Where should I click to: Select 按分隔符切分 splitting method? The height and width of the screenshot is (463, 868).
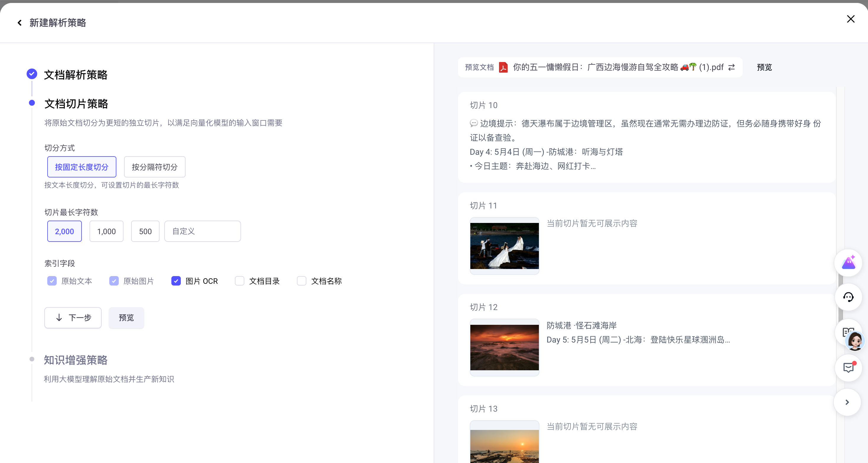(x=155, y=167)
